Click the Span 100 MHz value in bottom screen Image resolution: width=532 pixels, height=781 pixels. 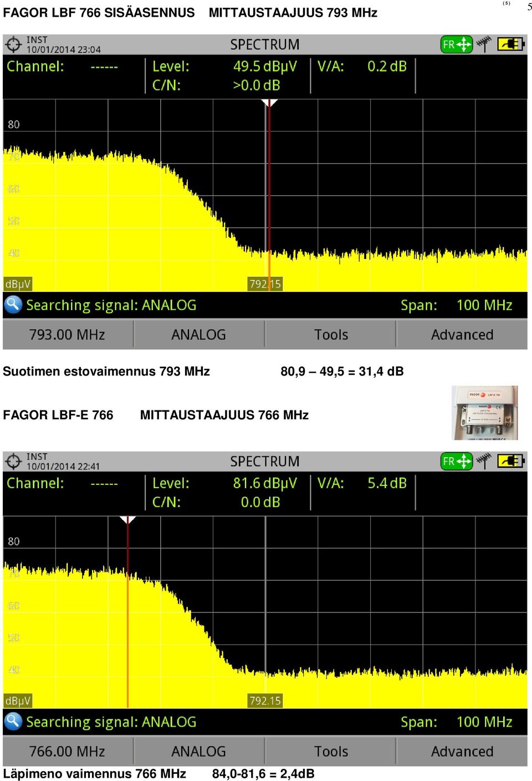pyautogui.click(x=484, y=722)
